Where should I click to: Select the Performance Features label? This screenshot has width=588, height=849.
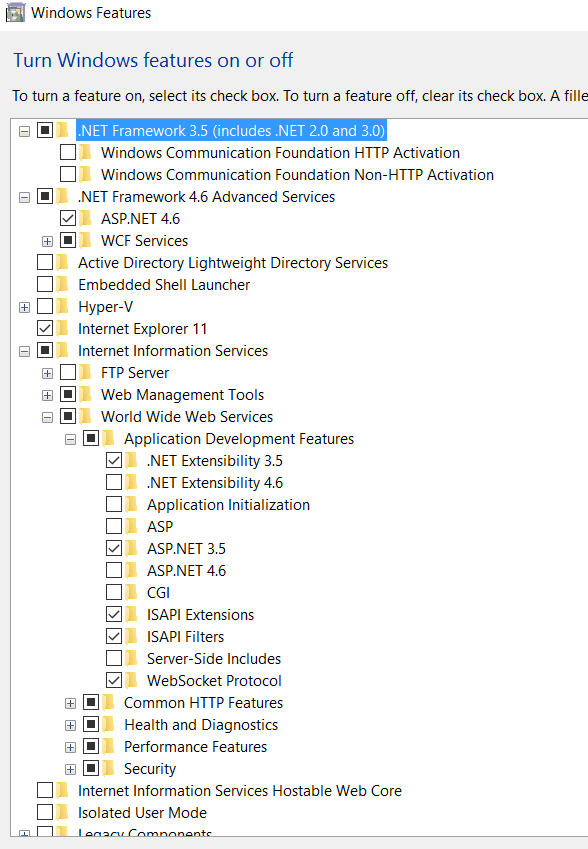[x=195, y=747]
